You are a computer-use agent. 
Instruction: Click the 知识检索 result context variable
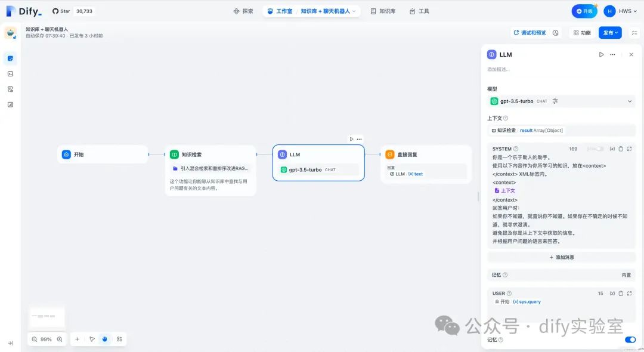[528, 131]
